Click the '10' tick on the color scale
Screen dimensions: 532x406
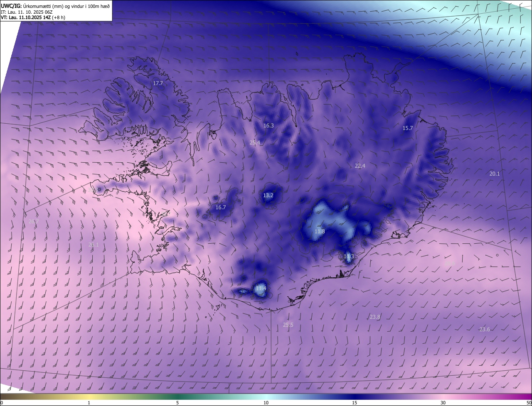[x=266, y=403]
